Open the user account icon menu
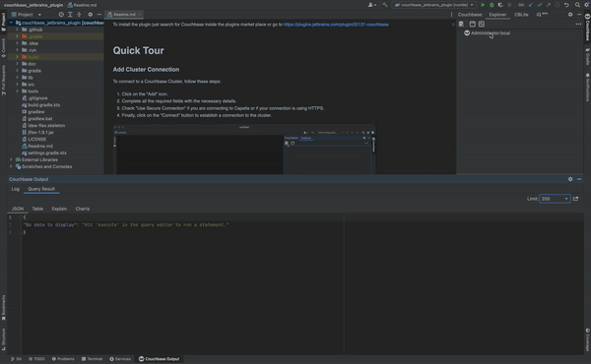 tap(371, 5)
